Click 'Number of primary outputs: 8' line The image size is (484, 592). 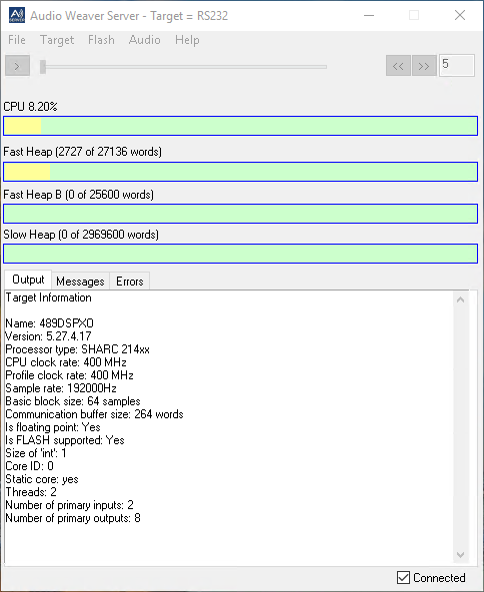[x=73, y=518]
